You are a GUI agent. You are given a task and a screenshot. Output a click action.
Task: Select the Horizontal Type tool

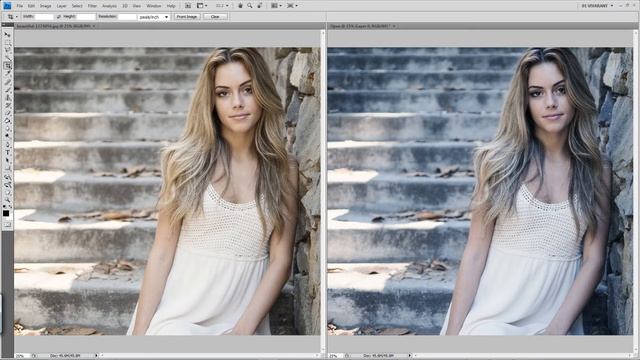7,153
